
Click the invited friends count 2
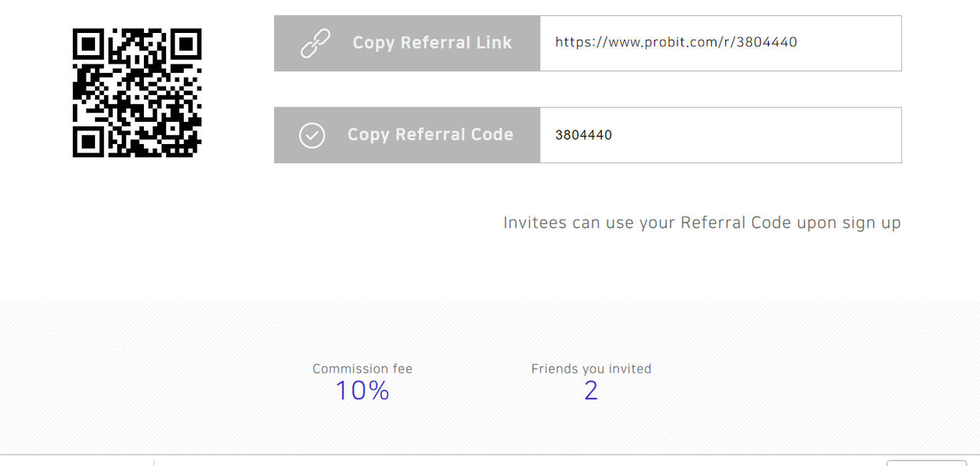point(591,391)
